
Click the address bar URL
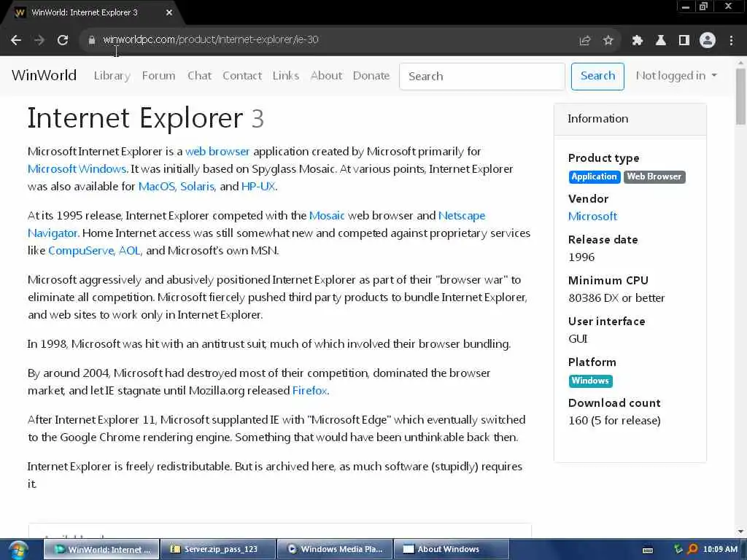click(211, 39)
